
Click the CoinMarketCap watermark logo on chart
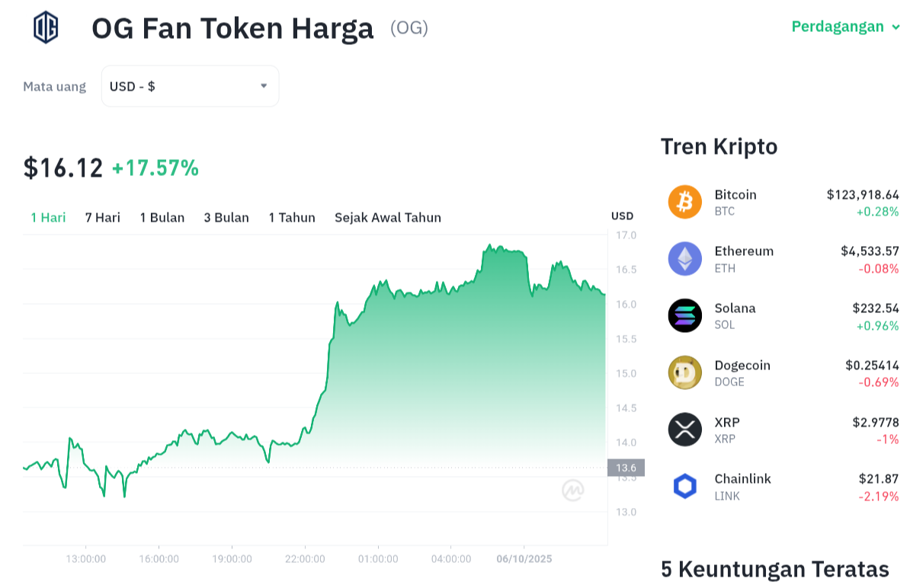point(573,491)
